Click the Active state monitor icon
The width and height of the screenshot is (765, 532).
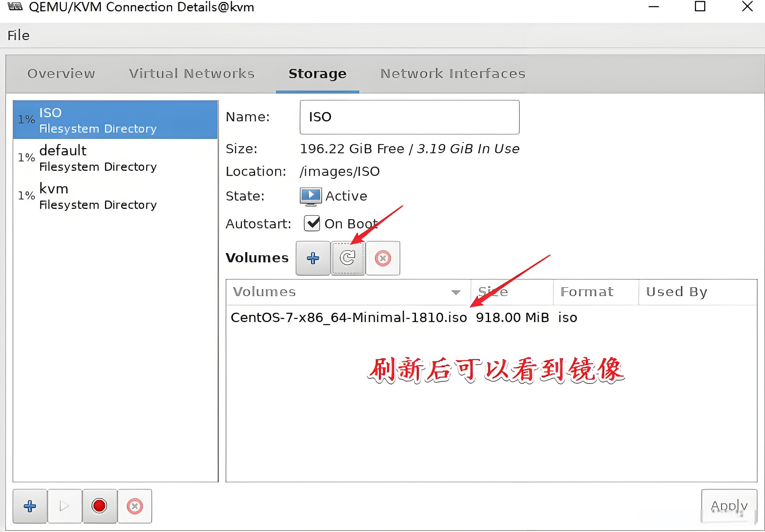pyautogui.click(x=310, y=196)
